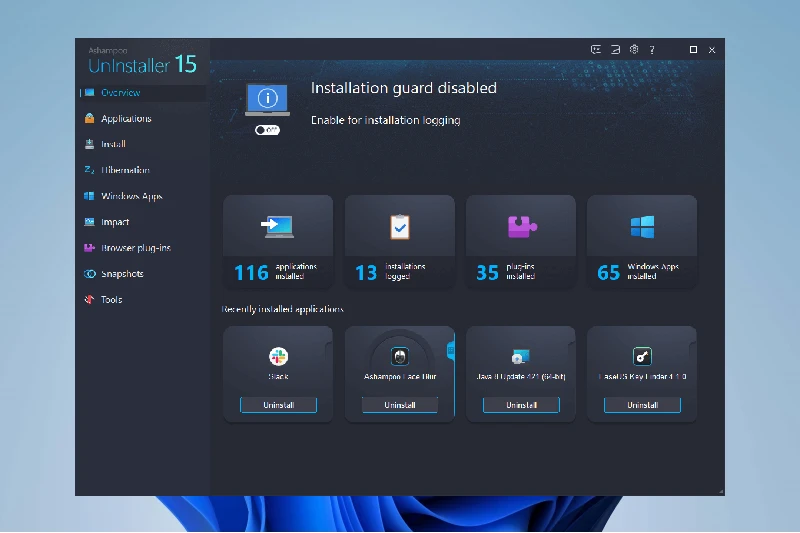Uninstall EaseUS Key Finder

click(x=642, y=405)
